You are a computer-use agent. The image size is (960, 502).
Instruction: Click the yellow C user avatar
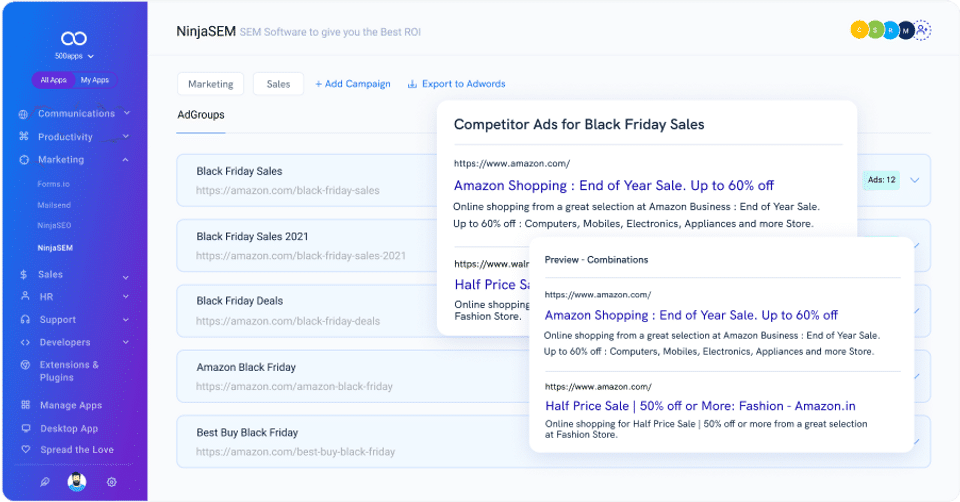click(859, 29)
